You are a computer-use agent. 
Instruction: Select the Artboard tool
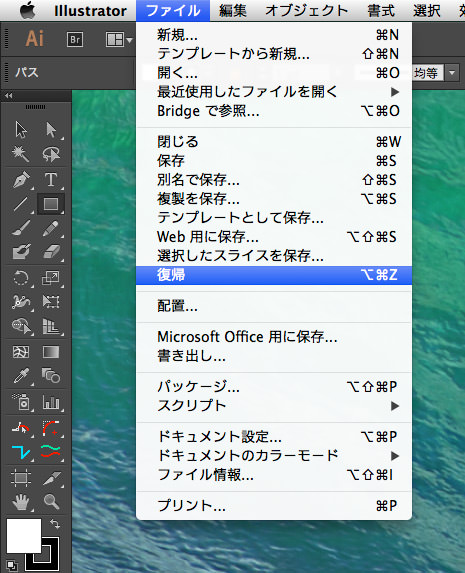(x=21, y=478)
